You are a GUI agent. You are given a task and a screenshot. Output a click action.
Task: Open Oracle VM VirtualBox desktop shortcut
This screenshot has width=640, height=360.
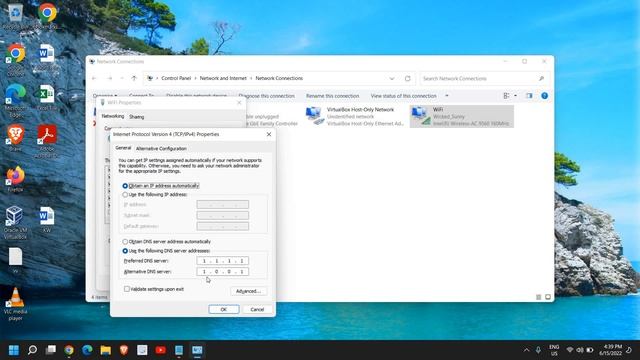click(x=16, y=223)
